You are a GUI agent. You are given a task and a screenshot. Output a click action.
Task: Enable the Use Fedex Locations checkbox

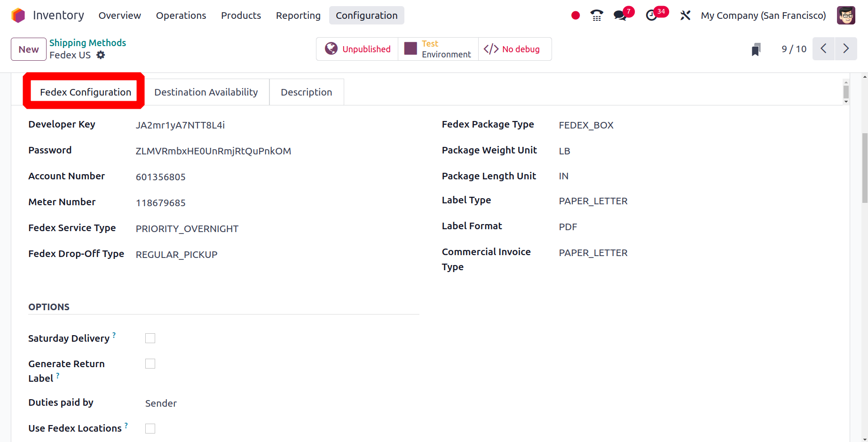150,428
